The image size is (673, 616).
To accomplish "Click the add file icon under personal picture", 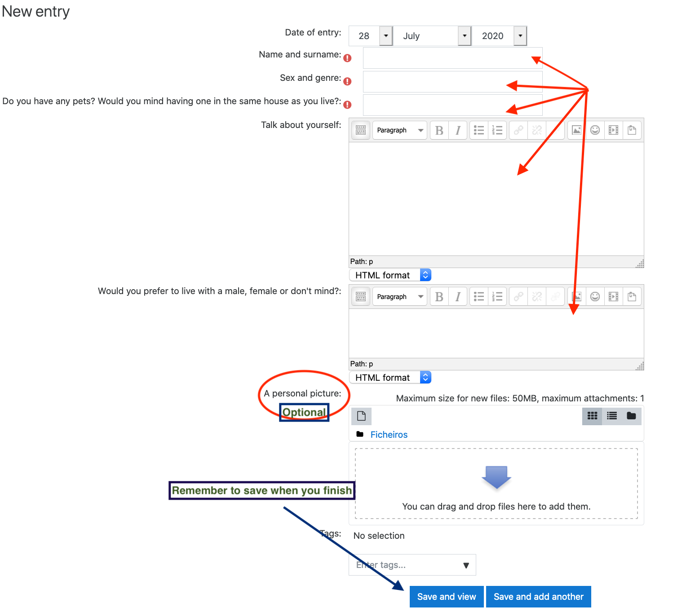I will 361,416.
